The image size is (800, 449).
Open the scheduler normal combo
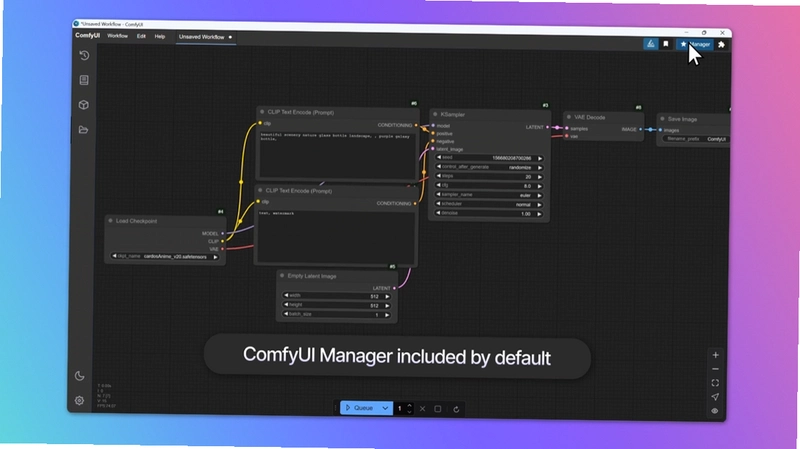[489, 204]
